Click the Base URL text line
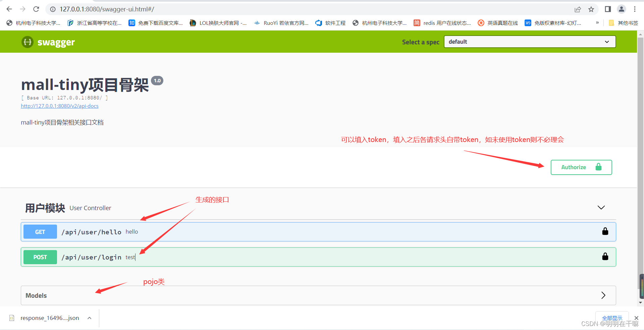644x330 pixels. click(x=64, y=98)
